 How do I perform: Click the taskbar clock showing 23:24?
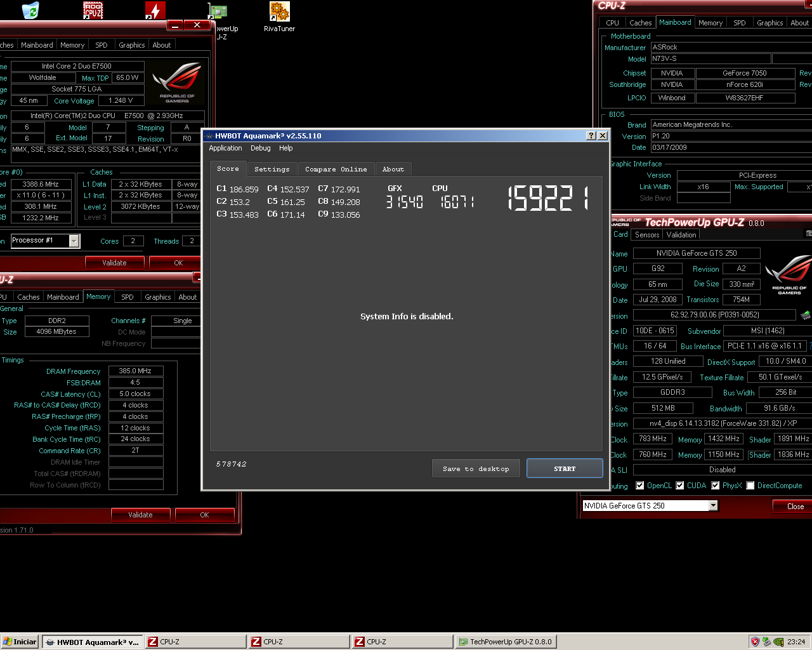click(796, 642)
